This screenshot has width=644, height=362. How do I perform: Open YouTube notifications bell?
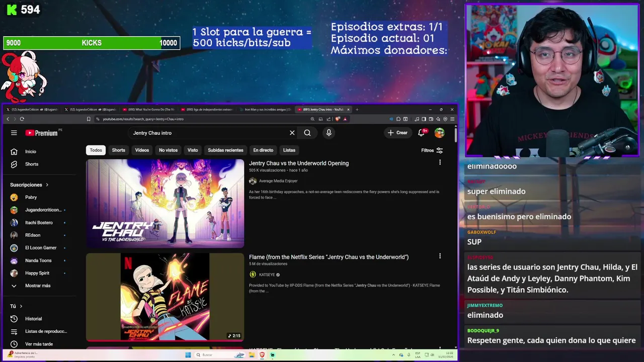click(x=422, y=133)
